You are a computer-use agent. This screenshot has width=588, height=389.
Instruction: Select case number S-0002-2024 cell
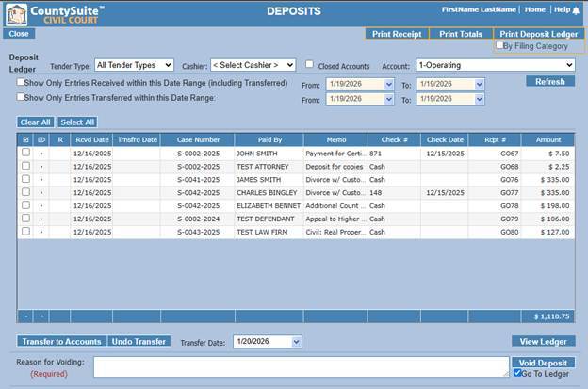[x=198, y=219]
